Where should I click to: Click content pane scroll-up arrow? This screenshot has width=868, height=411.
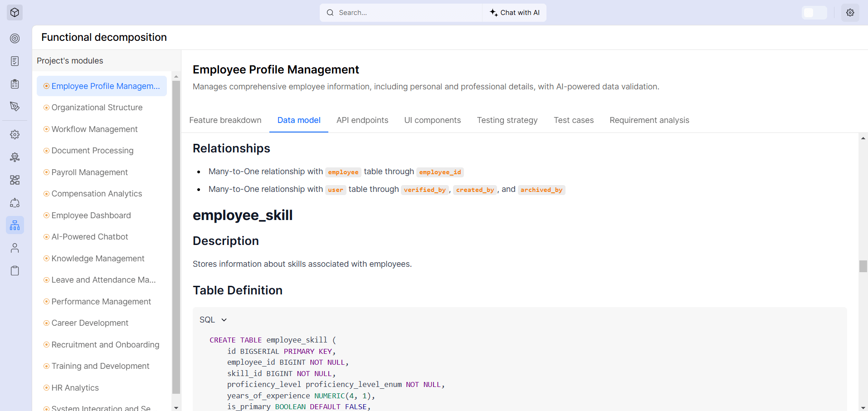click(x=863, y=138)
